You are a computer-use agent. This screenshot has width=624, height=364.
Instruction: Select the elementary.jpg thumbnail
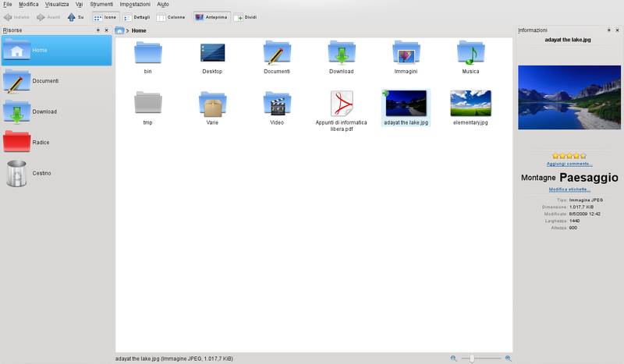tap(470, 104)
